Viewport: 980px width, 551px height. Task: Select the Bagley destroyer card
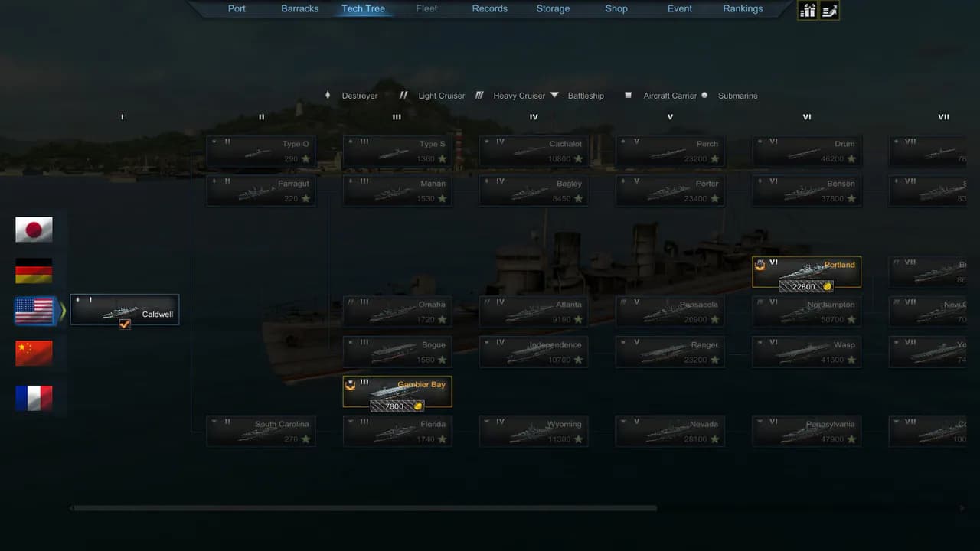[x=534, y=191]
